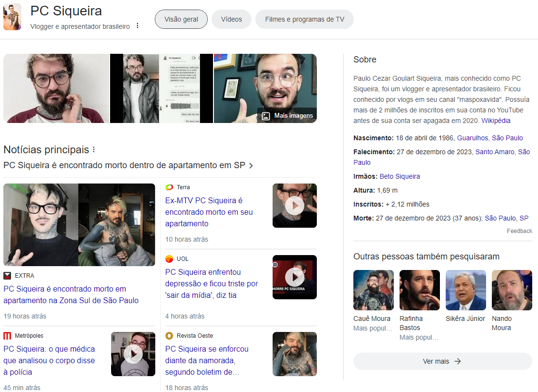Click the top story headline about apartamento em SP
This screenshot has height=392, width=538.
124,165
